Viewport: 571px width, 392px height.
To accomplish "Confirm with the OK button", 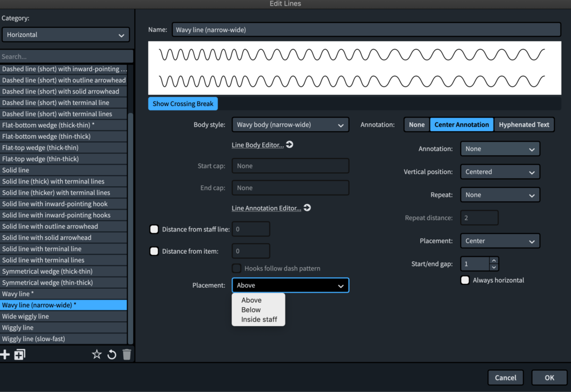I will 549,378.
